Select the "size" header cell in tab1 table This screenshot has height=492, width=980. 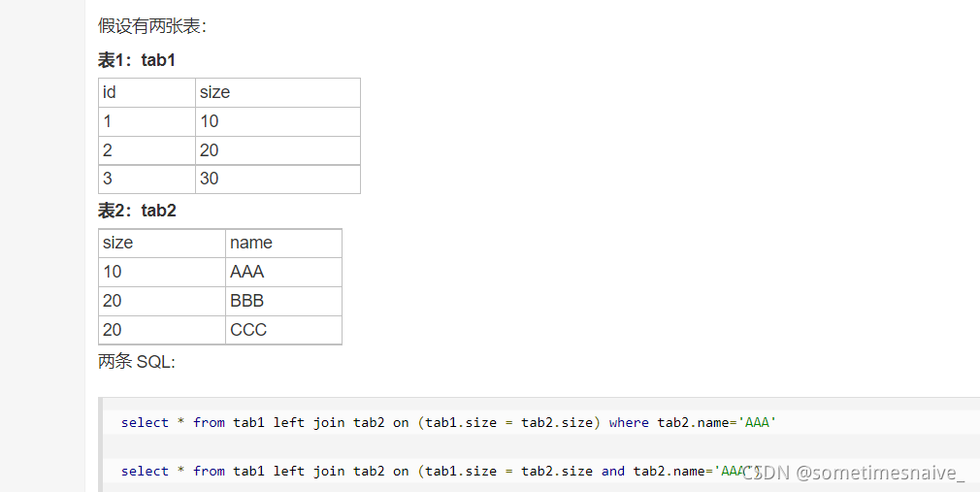click(278, 92)
